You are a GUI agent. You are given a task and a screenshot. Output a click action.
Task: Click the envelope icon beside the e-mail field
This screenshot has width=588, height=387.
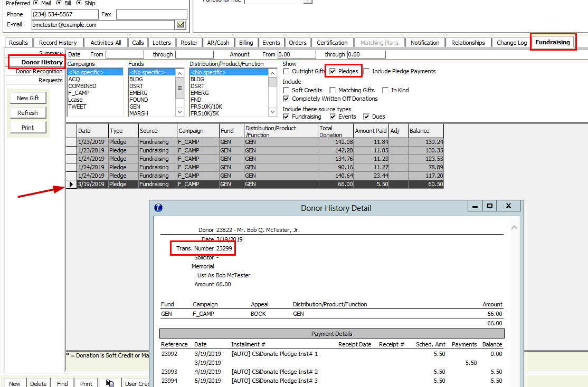181,25
